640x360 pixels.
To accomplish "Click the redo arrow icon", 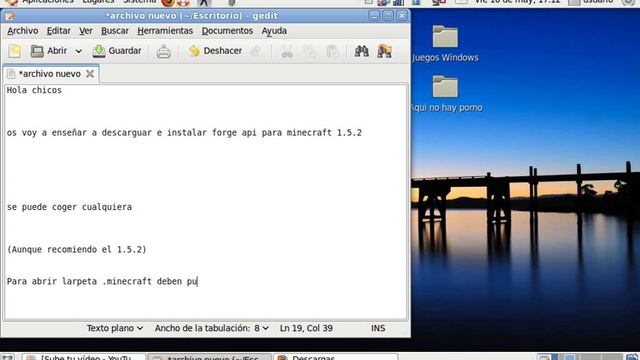I will (x=256, y=51).
